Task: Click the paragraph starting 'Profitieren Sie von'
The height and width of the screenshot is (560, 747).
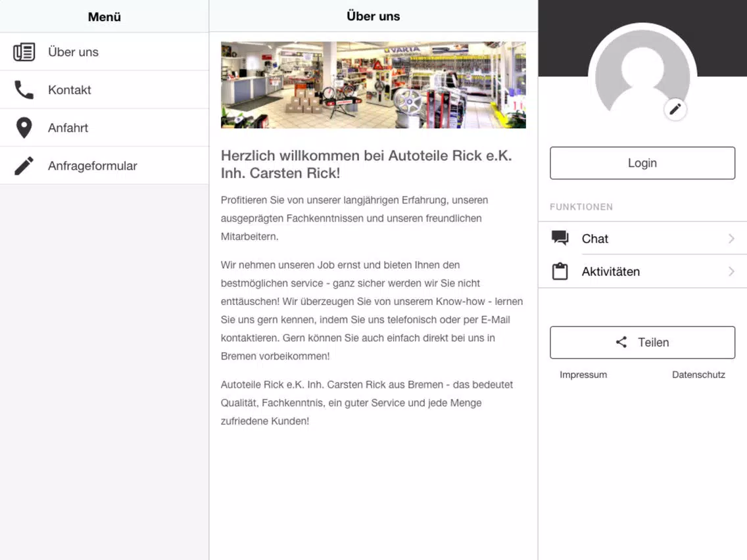Action: point(354,218)
